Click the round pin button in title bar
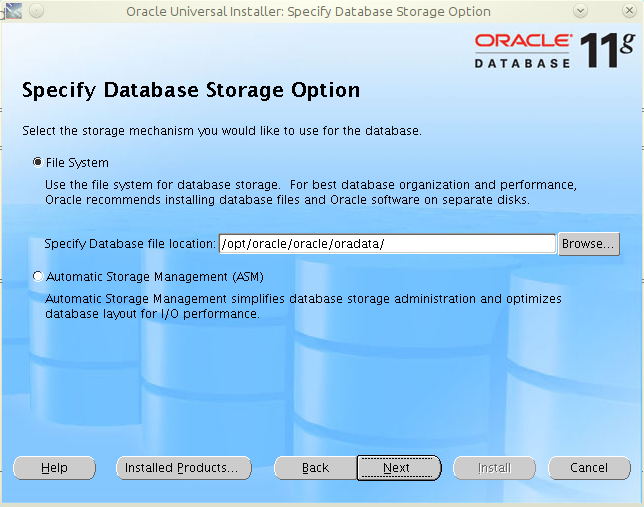The image size is (644, 507). [x=37, y=11]
